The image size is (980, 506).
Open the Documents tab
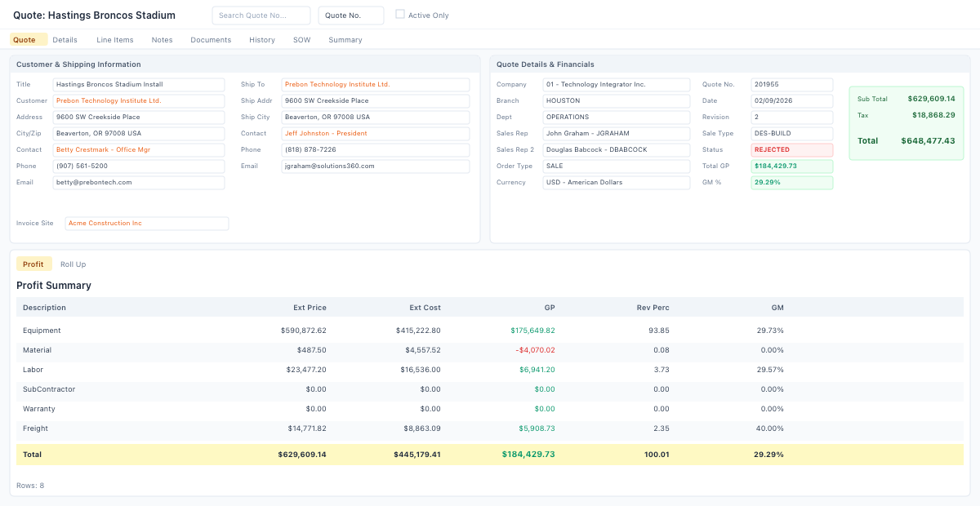pos(211,40)
